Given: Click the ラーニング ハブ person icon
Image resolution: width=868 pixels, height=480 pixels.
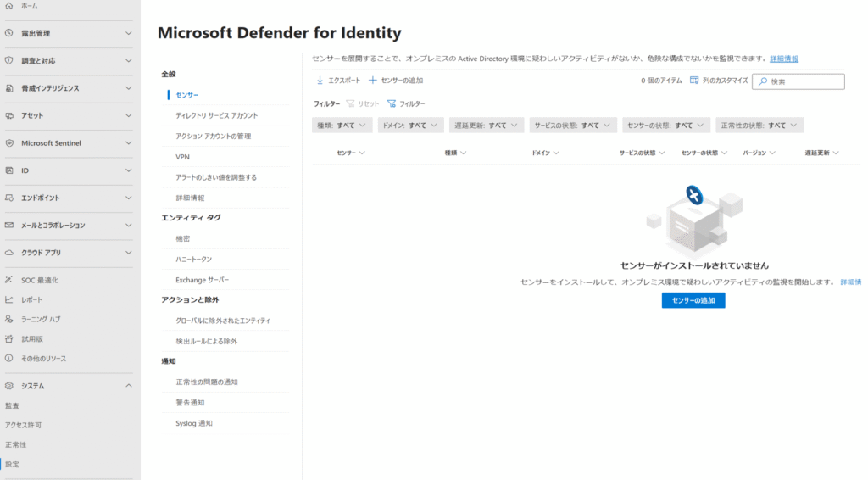Looking at the screenshot, I should point(8,319).
